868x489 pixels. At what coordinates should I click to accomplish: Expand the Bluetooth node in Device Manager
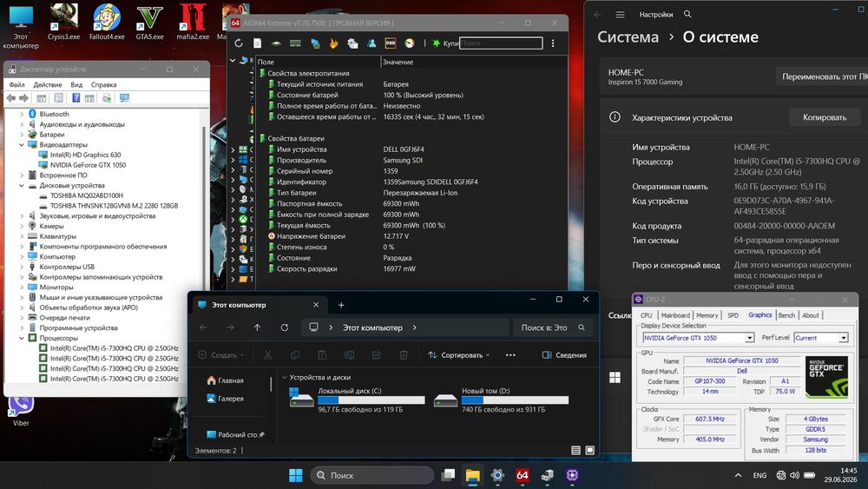point(22,114)
